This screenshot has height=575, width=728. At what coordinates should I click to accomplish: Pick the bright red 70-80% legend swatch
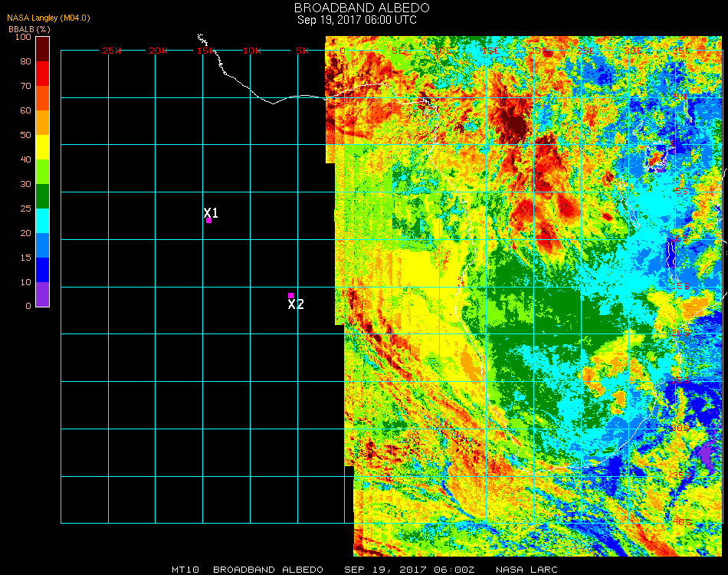(43, 73)
